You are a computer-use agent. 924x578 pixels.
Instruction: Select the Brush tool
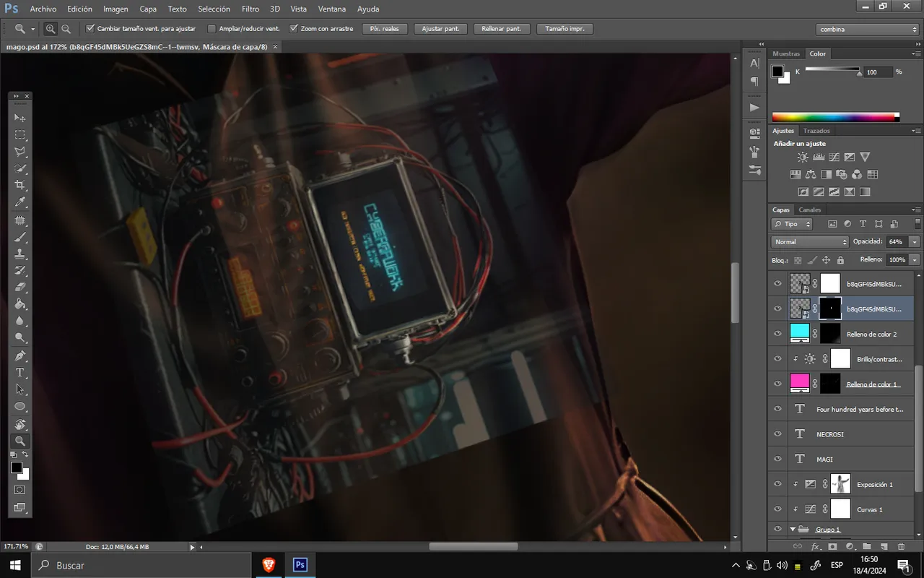(x=20, y=237)
